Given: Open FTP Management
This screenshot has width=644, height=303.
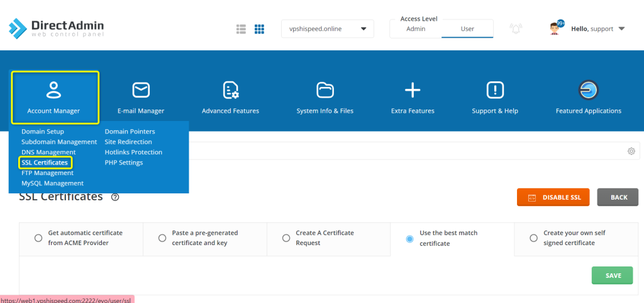Looking at the screenshot, I should pyautogui.click(x=47, y=173).
